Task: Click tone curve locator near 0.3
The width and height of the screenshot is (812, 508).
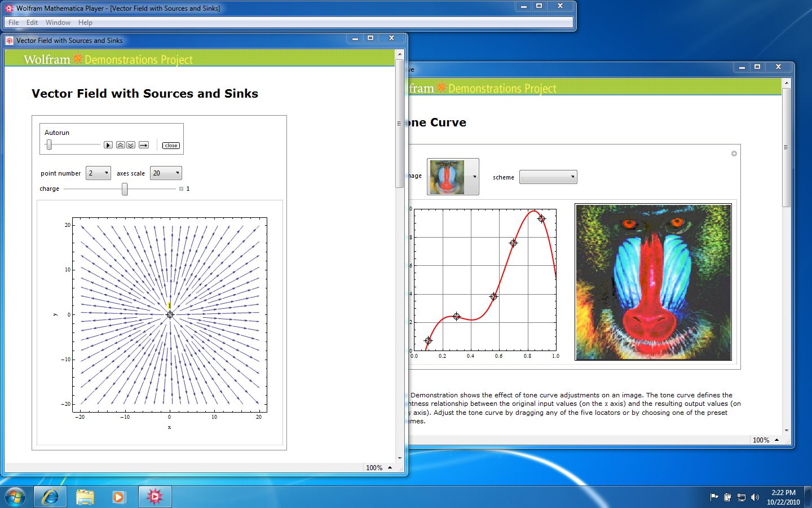Action: point(456,316)
